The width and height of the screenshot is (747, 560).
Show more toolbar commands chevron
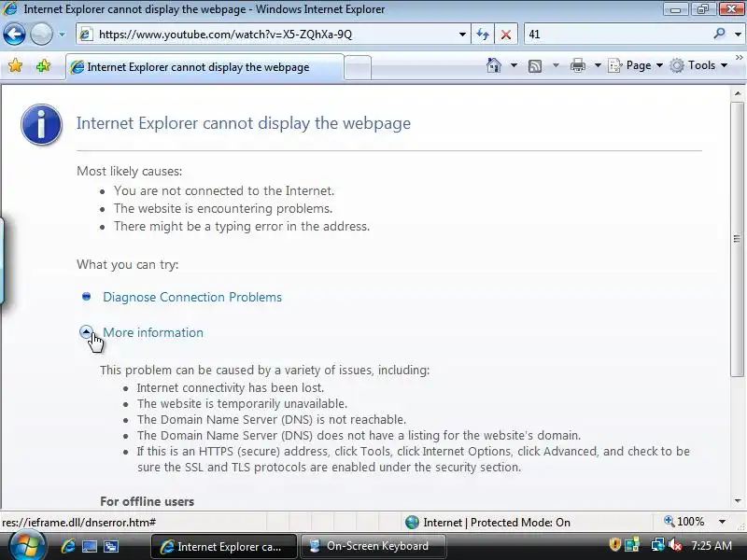tap(739, 58)
